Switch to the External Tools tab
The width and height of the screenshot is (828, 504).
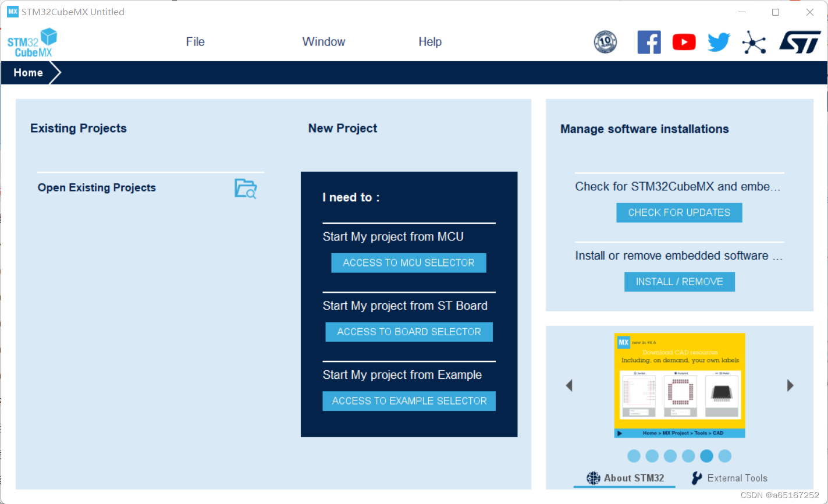729,478
